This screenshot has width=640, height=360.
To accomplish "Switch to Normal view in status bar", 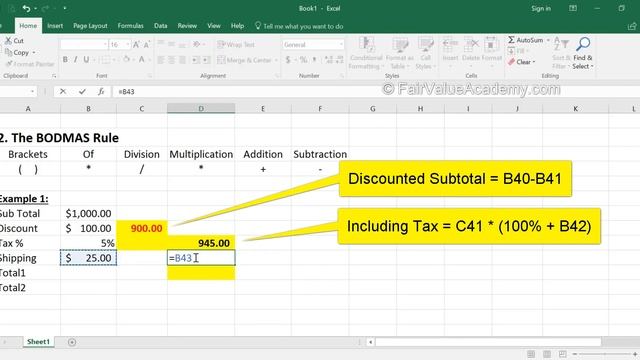I will click(531, 354).
